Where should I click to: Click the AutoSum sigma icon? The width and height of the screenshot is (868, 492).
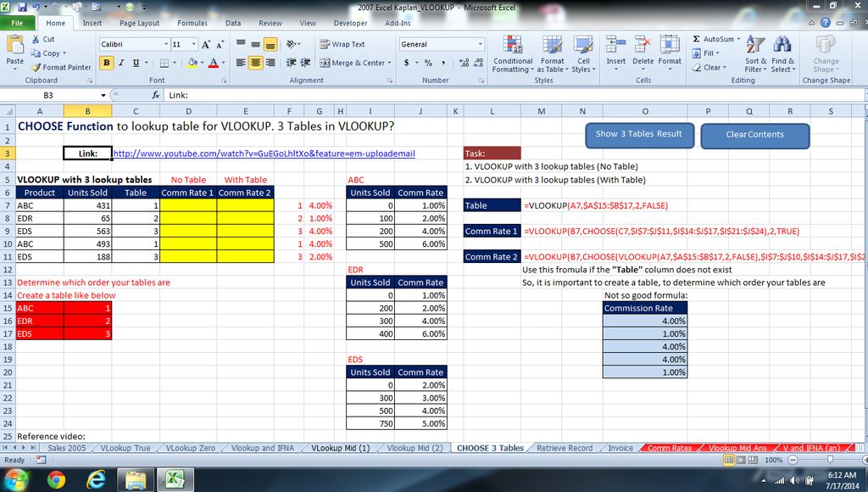[697, 39]
